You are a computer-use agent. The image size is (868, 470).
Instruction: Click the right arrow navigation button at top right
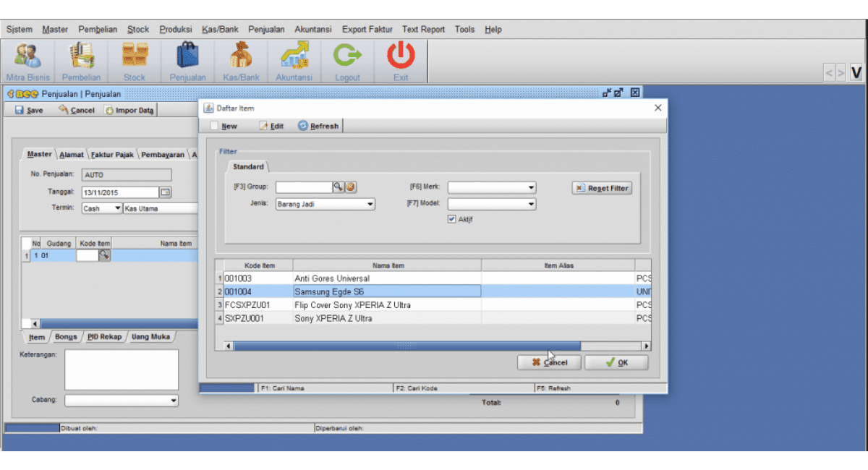tap(841, 73)
